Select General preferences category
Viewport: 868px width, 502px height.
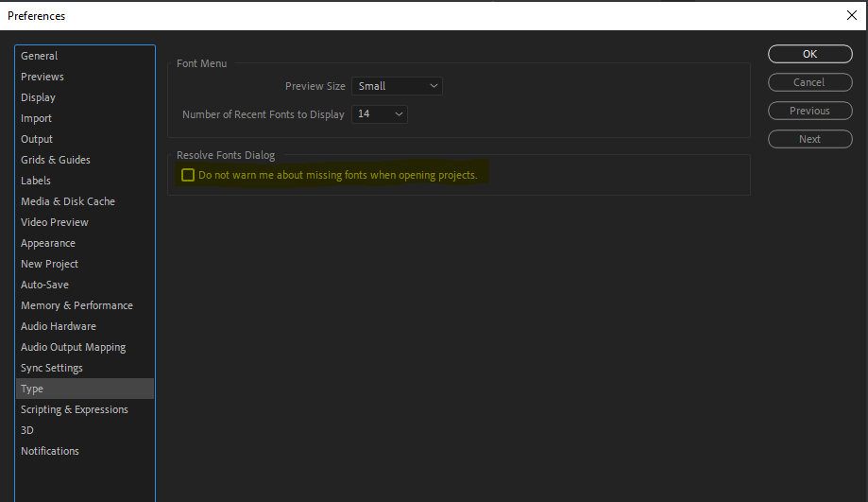[x=85, y=56]
